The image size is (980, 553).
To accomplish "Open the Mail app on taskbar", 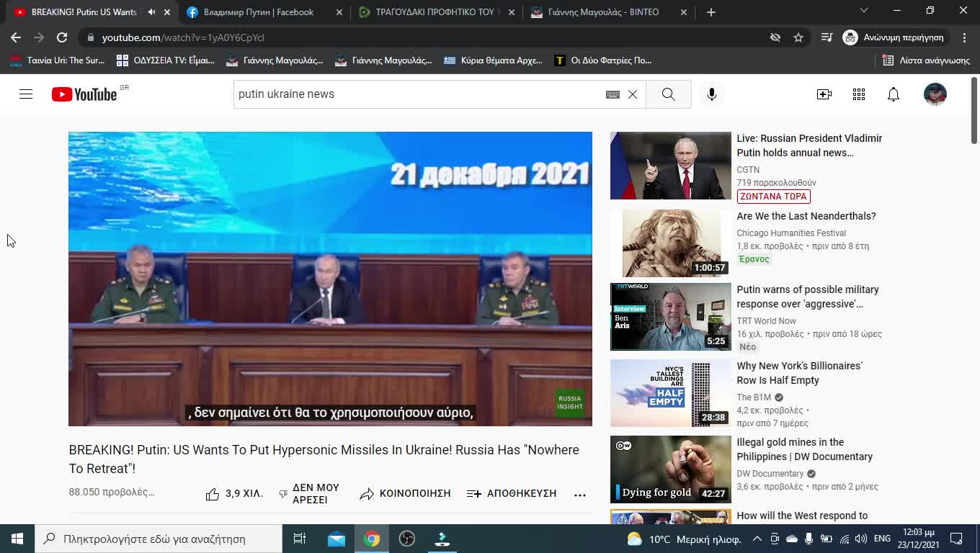I will 337,539.
